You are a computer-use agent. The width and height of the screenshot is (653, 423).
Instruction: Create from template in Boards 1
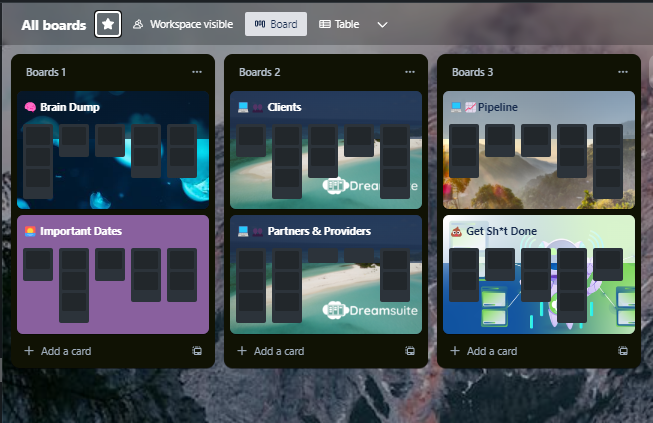[197, 351]
